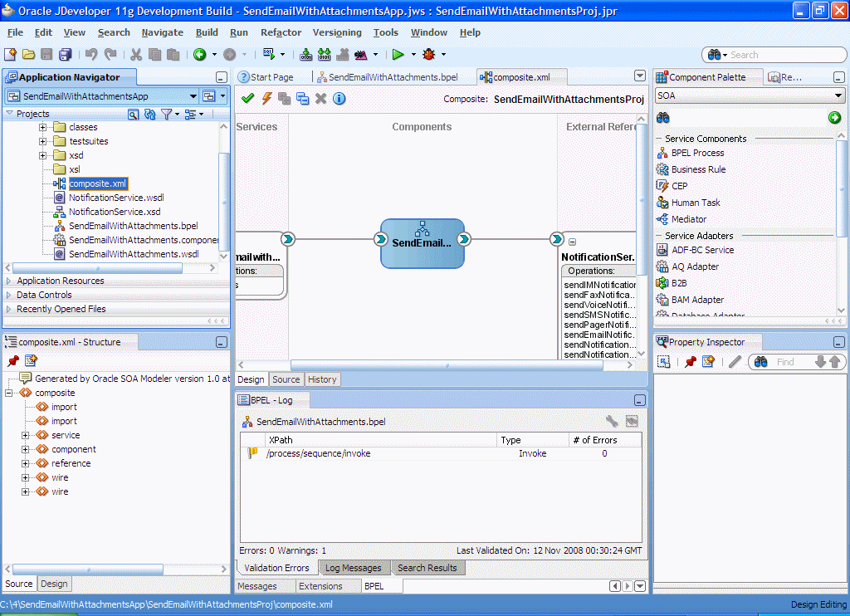Expand the xsd folder
The height and width of the screenshot is (616, 850).
pos(42,155)
